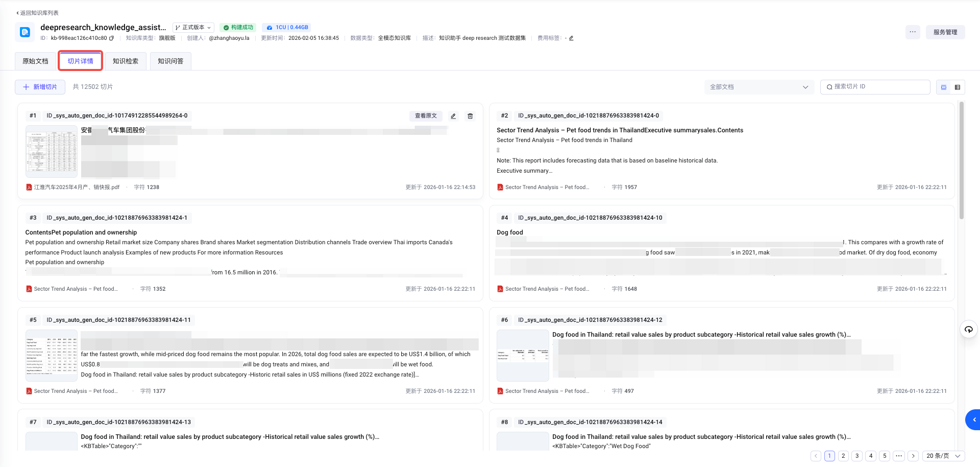Click ContentsPet population and ownership heading
This screenshot has width=980, height=467.
pos(81,232)
